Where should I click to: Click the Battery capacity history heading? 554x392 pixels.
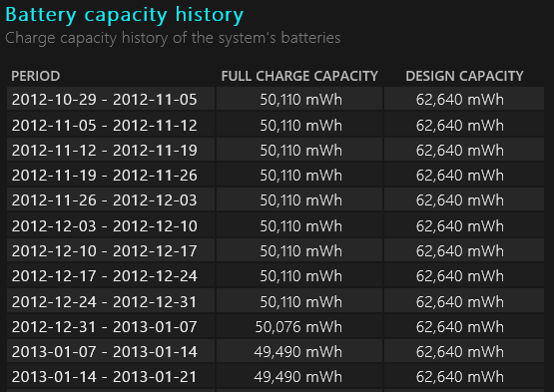125,16
